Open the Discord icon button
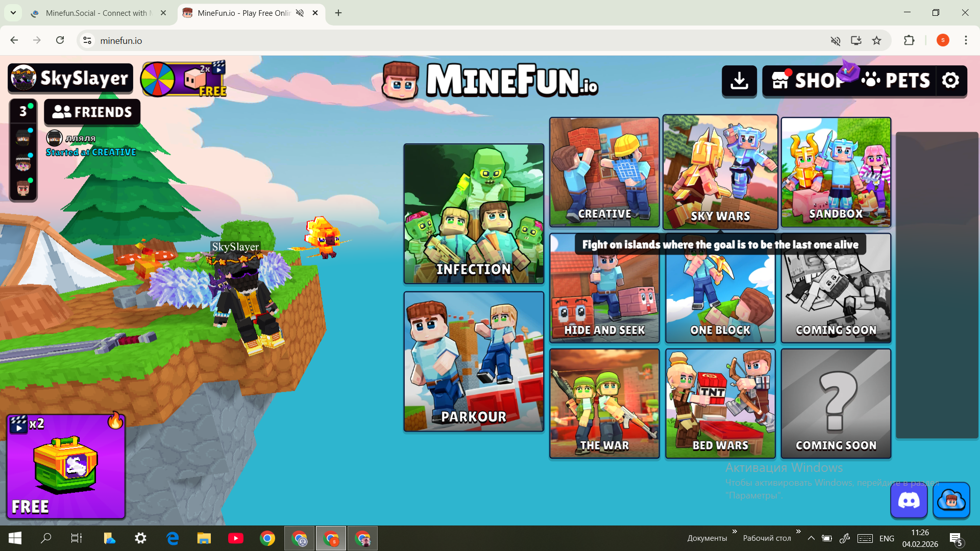The height and width of the screenshot is (551, 980). pyautogui.click(x=909, y=500)
